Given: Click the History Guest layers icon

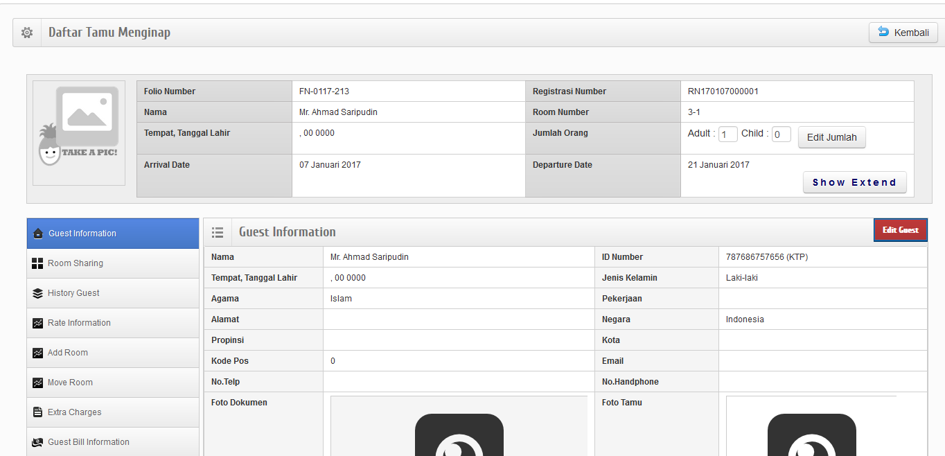Looking at the screenshot, I should coord(38,294).
